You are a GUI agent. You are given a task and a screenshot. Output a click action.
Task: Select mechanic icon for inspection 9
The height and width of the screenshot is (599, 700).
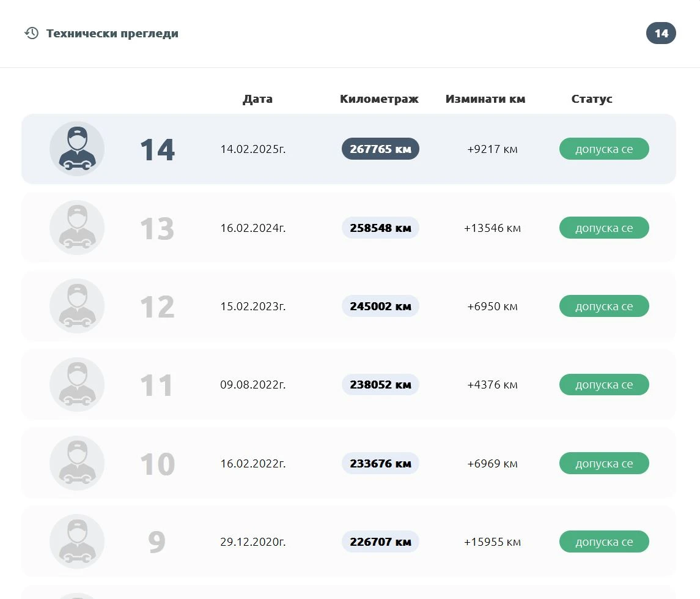pyautogui.click(x=77, y=541)
